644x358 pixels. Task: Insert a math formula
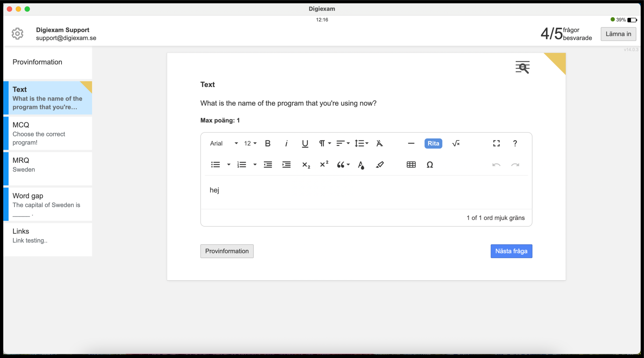[456, 143]
